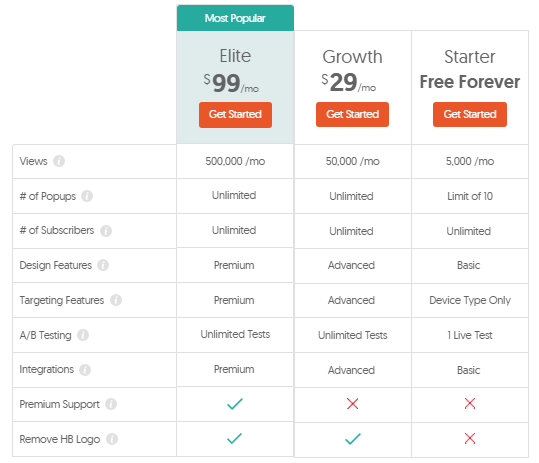This screenshot has width=539, height=463.
Task: Click Get Started under the Elite plan
Action: coord(235,114)
